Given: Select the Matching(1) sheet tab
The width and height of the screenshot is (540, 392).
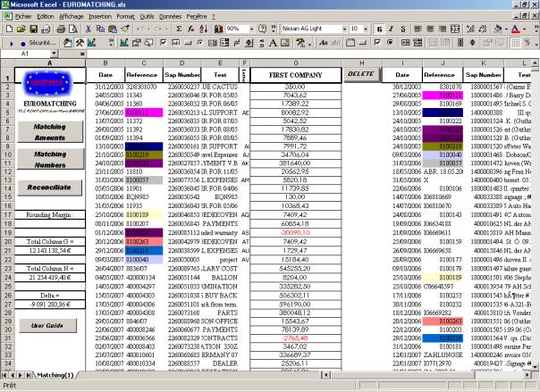Looking at the screenshot, I should [55, 375].
